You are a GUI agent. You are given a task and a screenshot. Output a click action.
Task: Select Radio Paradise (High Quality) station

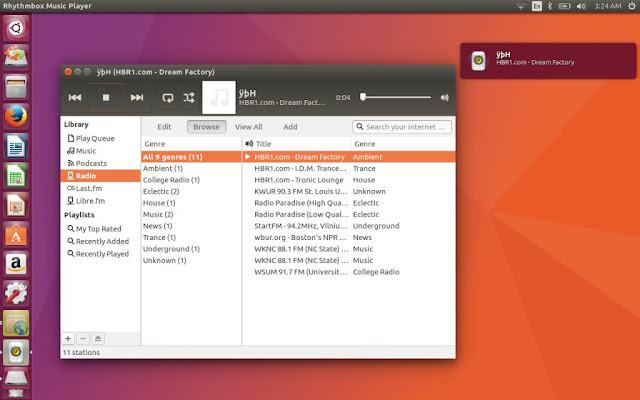[349, 203]
